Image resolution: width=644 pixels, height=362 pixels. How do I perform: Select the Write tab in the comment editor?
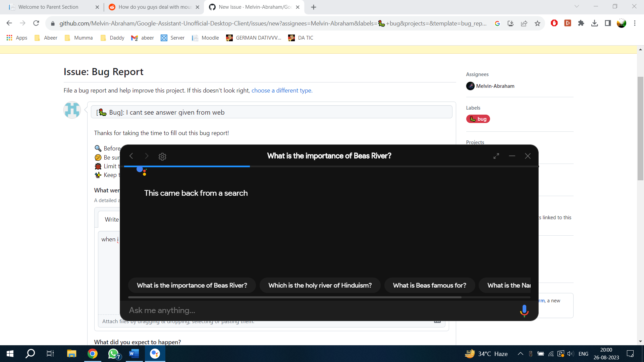pyautogui.click(x=112, y=219)
